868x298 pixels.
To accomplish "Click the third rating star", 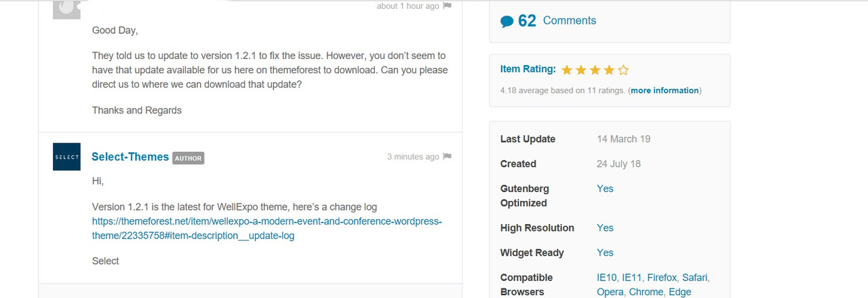I will pos(595,70).
